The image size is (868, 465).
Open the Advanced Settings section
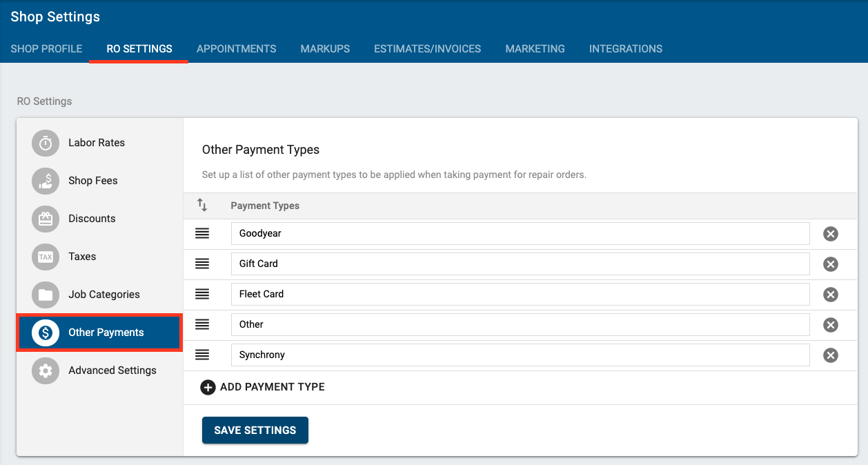(x=99, y=370)
